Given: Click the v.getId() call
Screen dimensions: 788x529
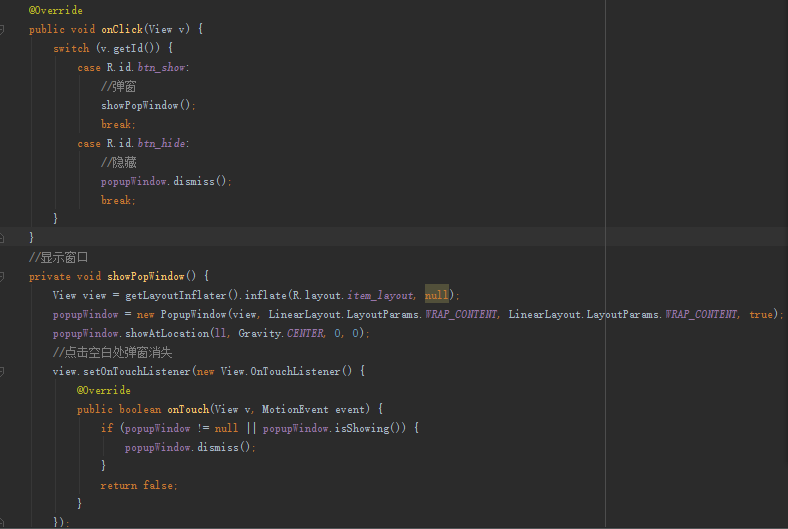Looking at the screenshot, I should coord(128,48).
